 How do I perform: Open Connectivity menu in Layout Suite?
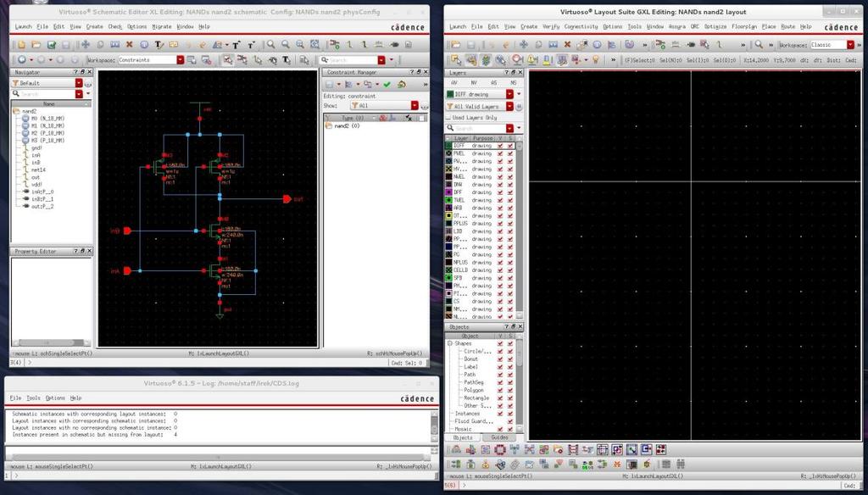[581, 26]
